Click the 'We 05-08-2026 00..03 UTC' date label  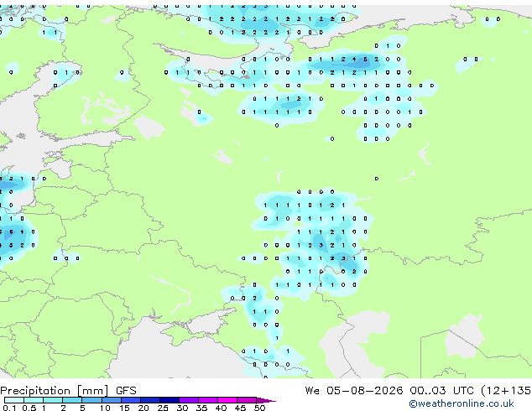(389, 391)
